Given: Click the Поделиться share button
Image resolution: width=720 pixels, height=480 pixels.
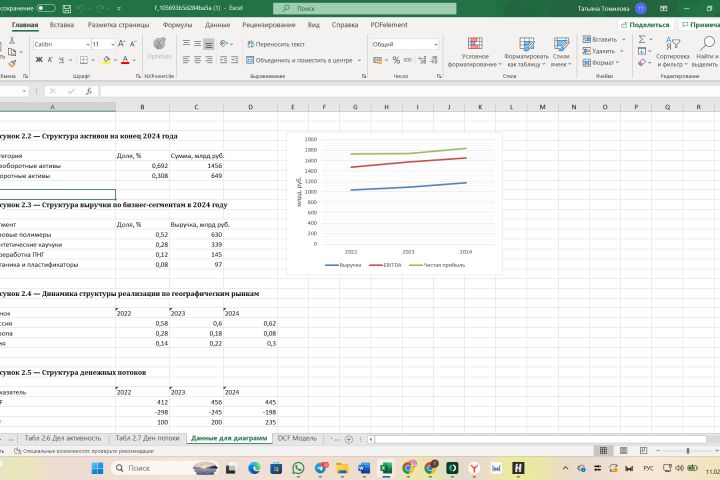Looking at the screenshot, I should tap(645, 25).
